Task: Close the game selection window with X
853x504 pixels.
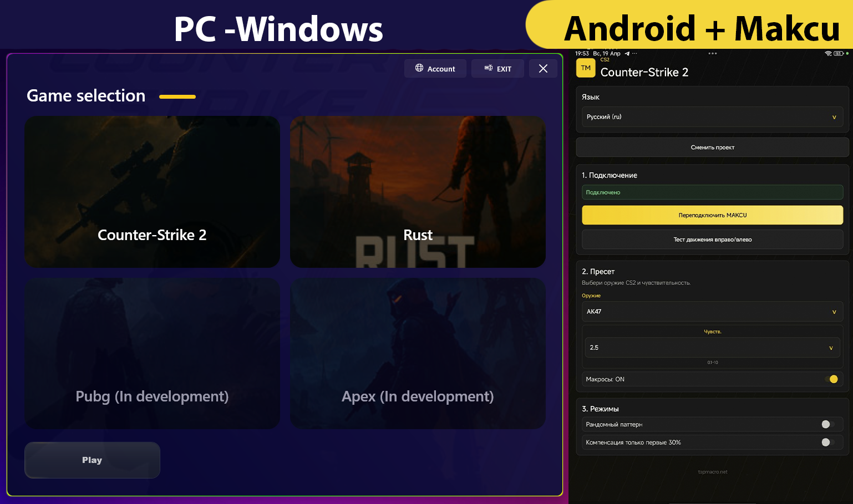Action: (543, 68)
